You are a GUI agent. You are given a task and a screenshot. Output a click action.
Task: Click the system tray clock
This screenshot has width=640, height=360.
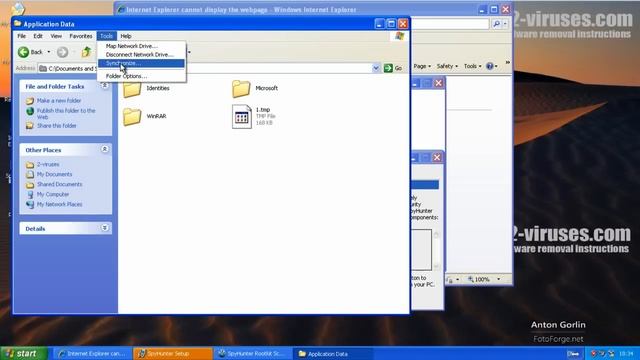pyautogui.click(x=626, y=353)
